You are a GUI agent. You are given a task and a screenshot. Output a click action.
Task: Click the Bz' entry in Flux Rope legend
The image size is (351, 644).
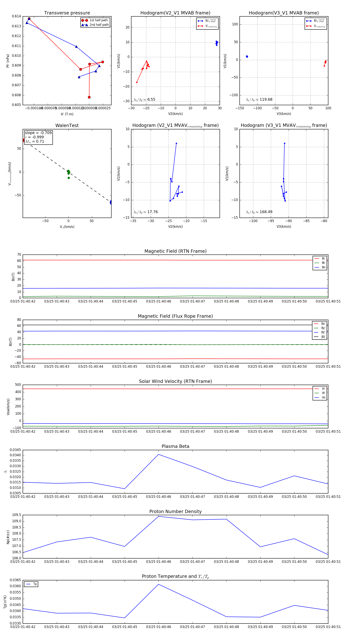point(323,332)
